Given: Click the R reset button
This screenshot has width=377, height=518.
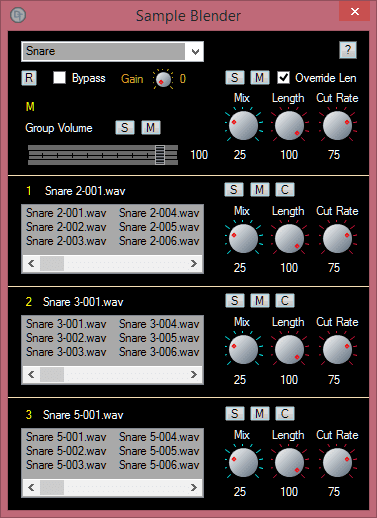Looking at the screenshot, I should tap(29, 78).
